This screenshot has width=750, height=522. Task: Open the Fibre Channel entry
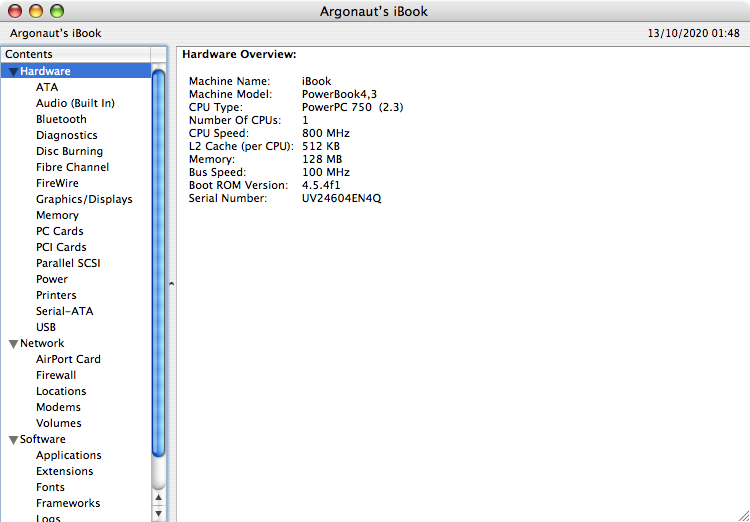tap(72, 167)
